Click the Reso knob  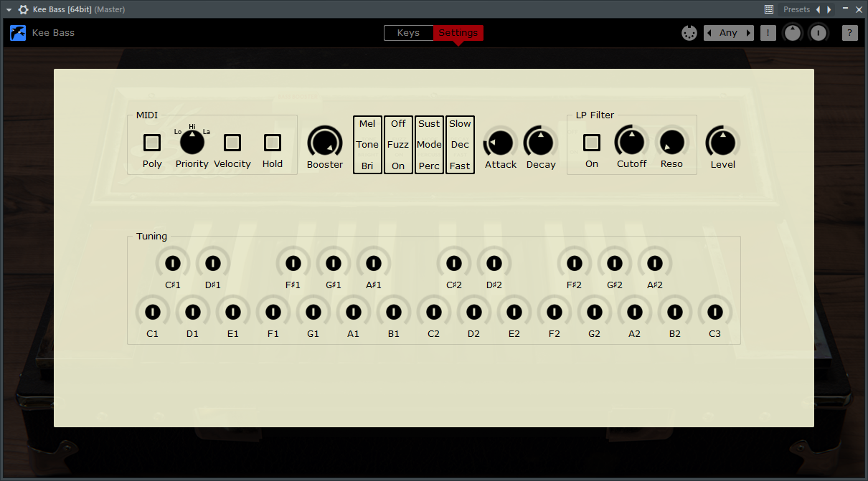click(x=672, y=143)
